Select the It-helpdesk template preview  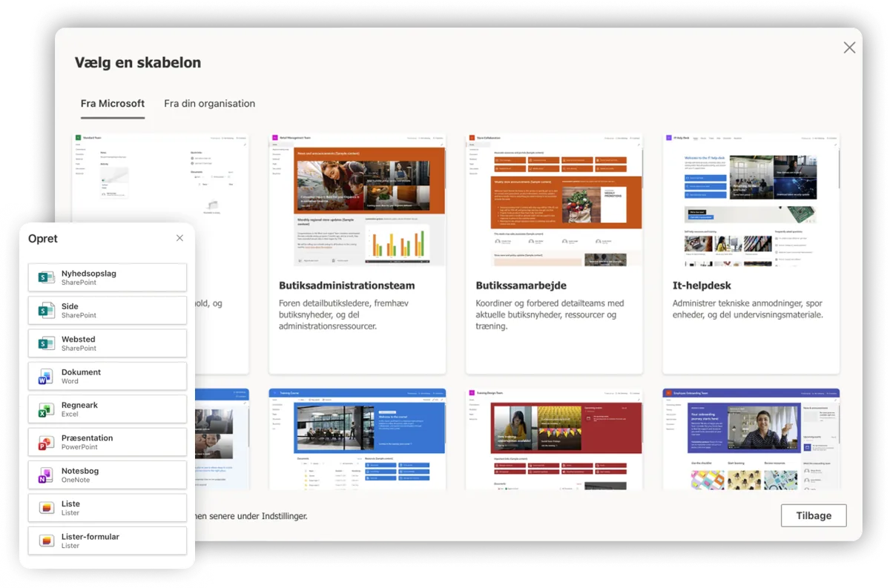(751, 200)
